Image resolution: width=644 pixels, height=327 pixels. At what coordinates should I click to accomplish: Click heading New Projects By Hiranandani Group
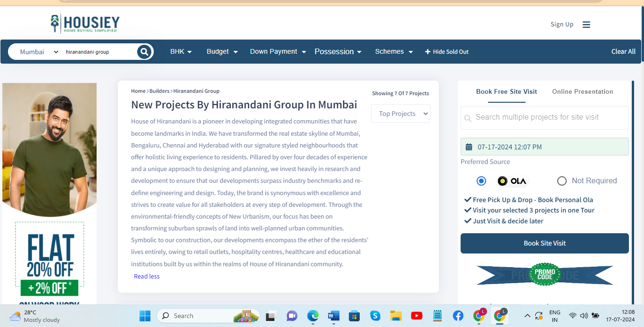tap(244, 105)
